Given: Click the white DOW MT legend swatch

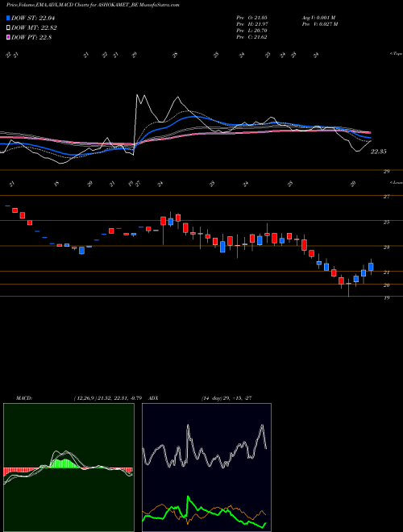Looking at the screenshot, I should (x=9, y=28).
